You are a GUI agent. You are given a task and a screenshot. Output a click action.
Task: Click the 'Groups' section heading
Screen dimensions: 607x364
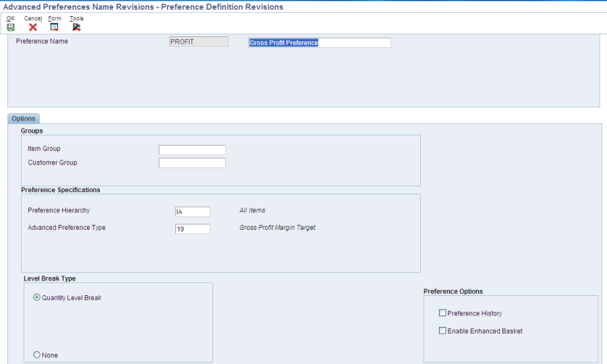point(32,131)
